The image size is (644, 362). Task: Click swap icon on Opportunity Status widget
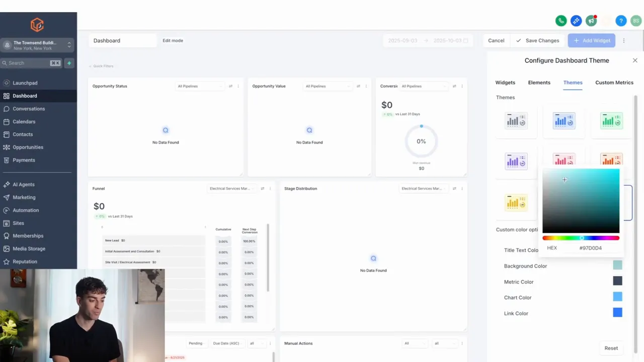click(230, 86)
